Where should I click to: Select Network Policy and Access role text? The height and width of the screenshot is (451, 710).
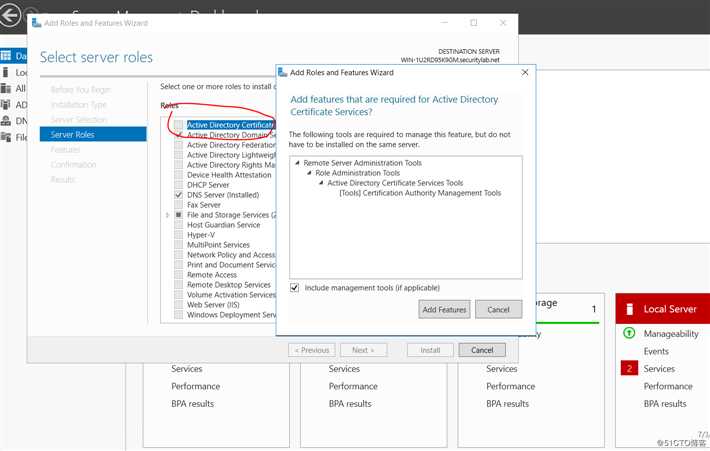[x=231, y=255]
